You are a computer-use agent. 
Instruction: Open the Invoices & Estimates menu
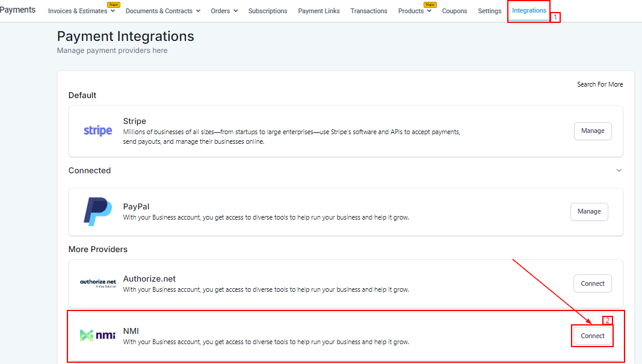pyautogui.click(x=81, y=11)
